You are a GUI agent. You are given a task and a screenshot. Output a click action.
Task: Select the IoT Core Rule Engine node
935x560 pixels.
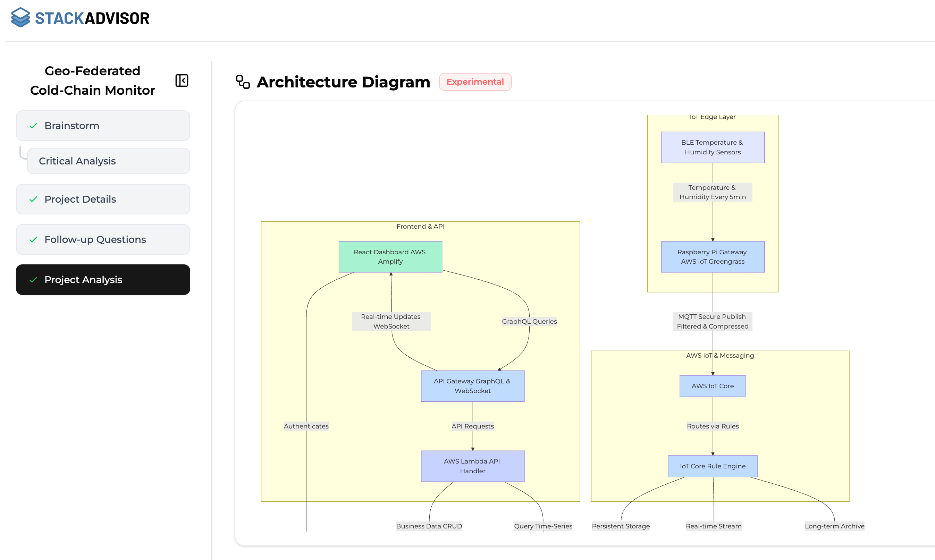click(x=713, y=466)
